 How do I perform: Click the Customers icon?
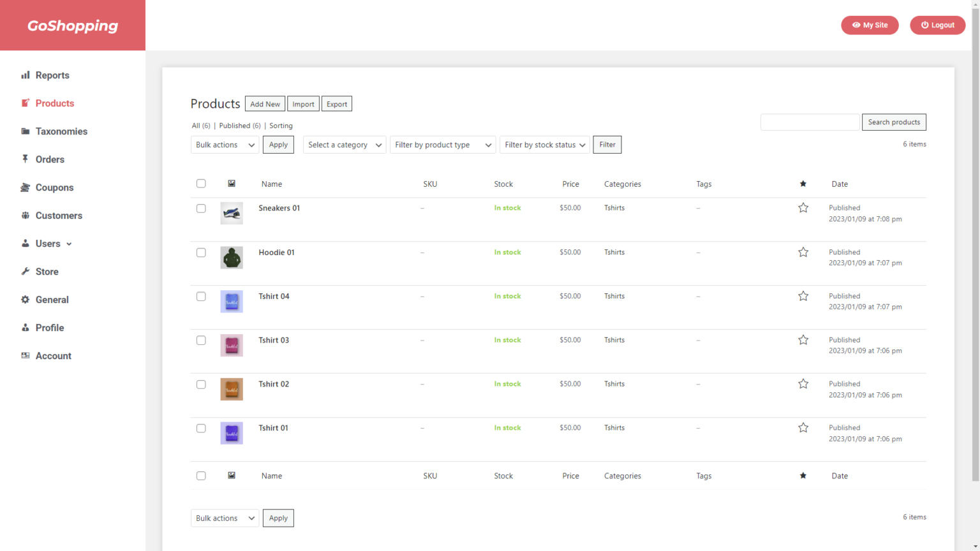click(x=26, y=216)
